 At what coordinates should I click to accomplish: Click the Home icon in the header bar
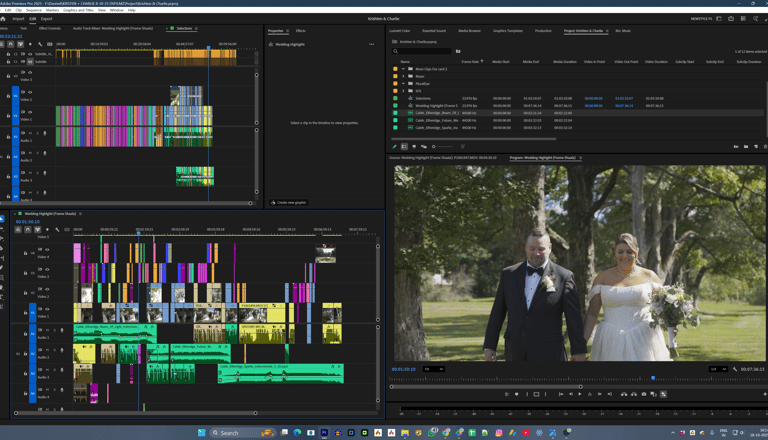coord(5,18)
